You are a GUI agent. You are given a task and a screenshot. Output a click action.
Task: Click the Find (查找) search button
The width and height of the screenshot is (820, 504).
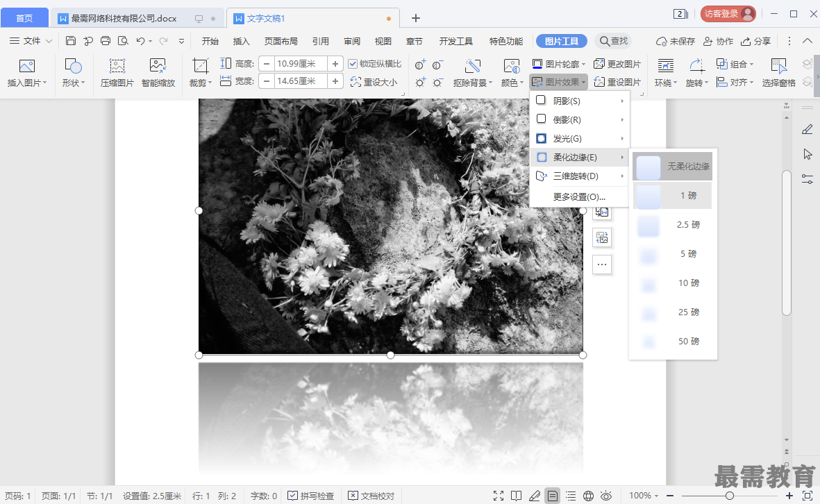[x=613, y=41]
